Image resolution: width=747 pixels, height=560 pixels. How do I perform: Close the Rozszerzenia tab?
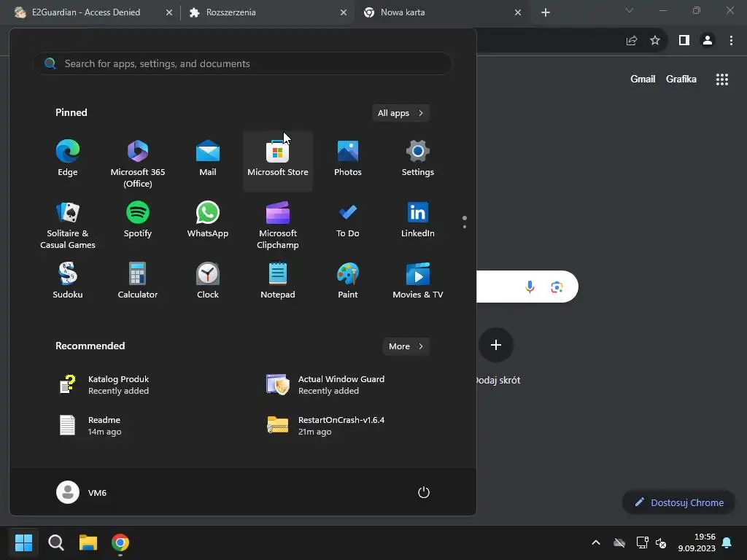click(344, 12)
